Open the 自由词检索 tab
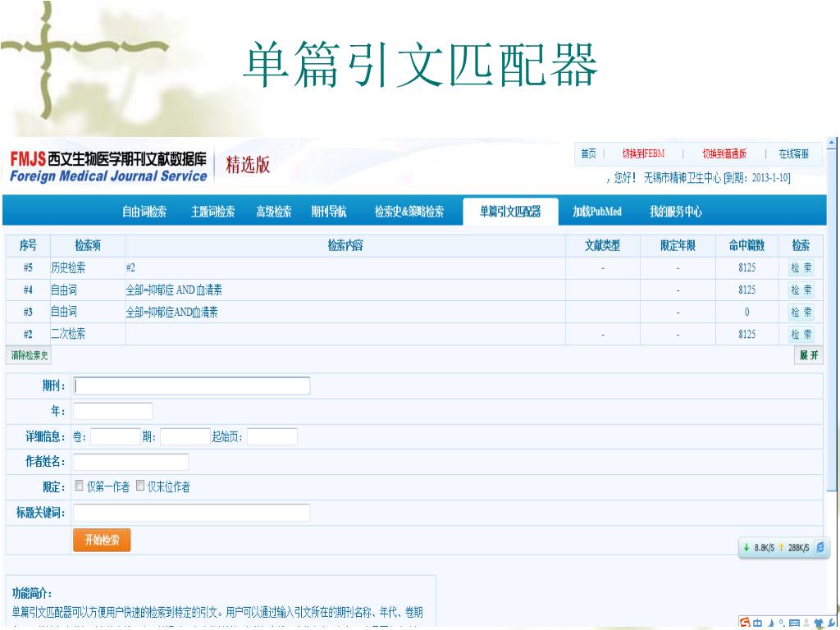 click(x=144, y=212)
